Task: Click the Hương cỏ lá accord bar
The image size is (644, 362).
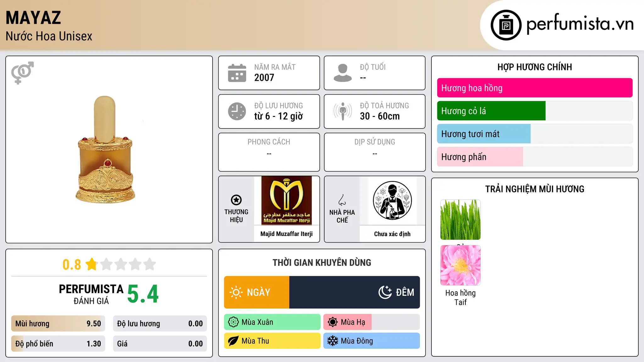Action: (x=535, y=111)
